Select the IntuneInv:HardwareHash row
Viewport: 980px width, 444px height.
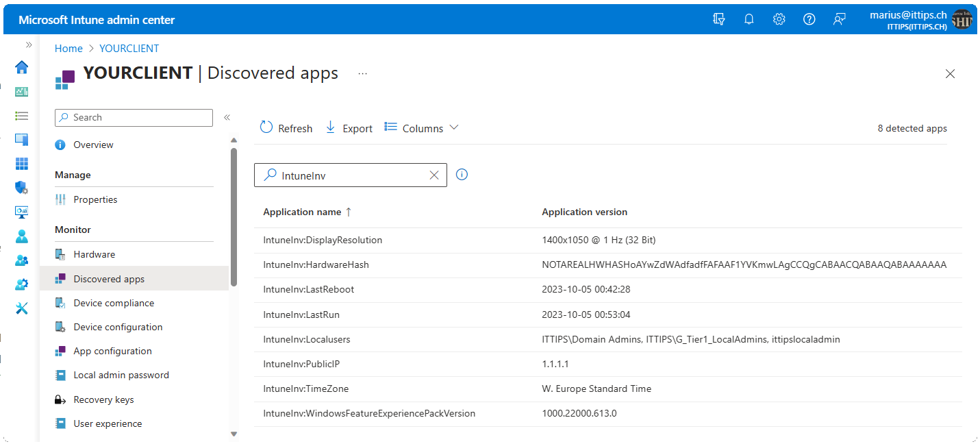point(607,265)
